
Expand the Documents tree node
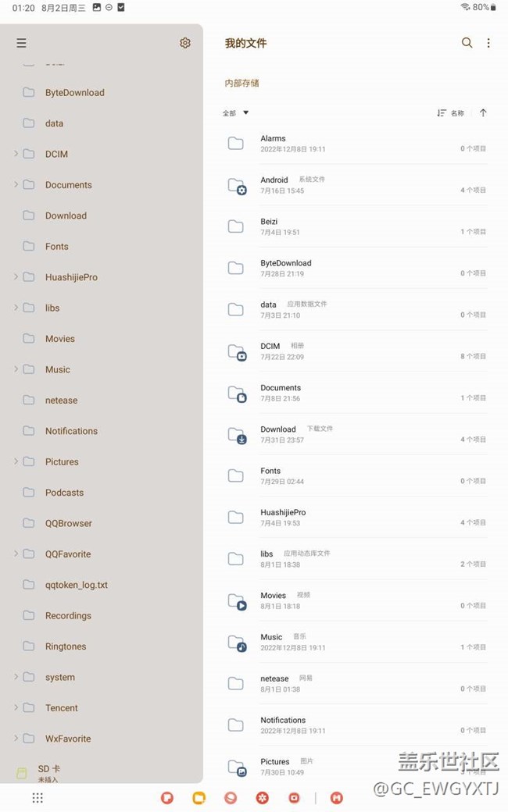coord(16,185)
